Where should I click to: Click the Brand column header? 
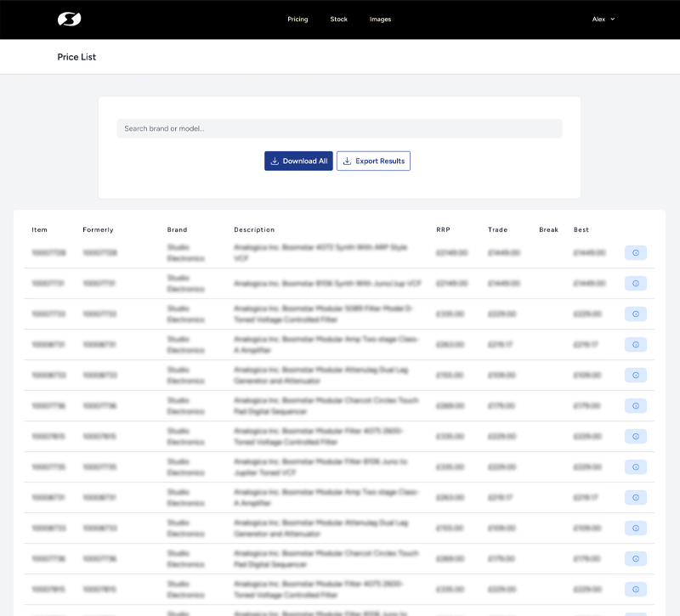[177, 229]
